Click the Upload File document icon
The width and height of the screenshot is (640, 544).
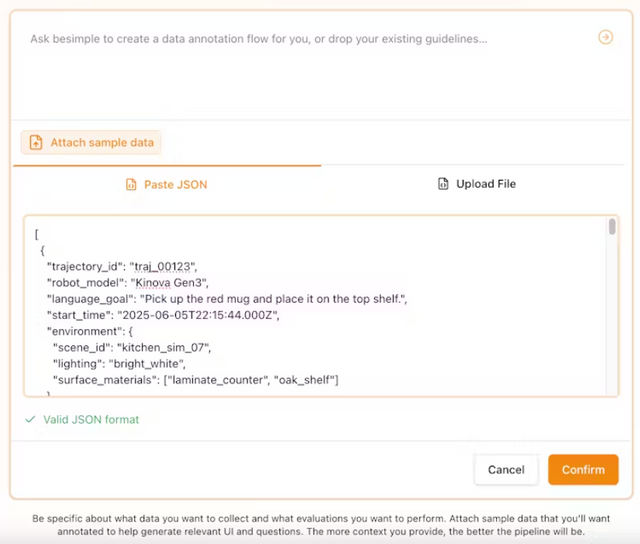click(443, 184)
